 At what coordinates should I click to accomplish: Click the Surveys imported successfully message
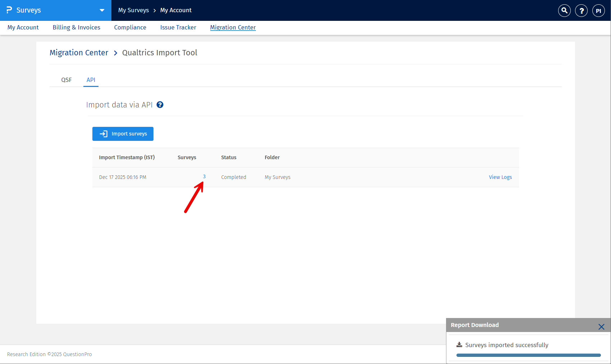pos(507,345)
